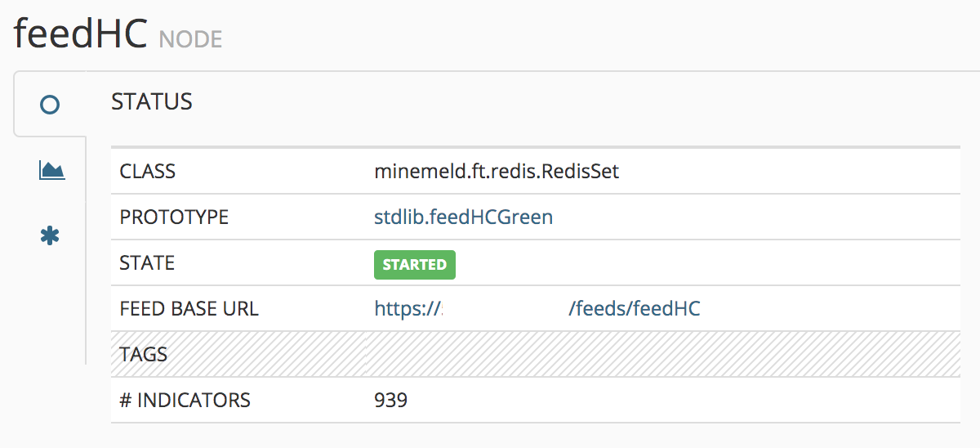Open the asterisk Graph tab icon
Image resolution: width=980 pixels, height=448 pixels.
(x=50, y=236)
